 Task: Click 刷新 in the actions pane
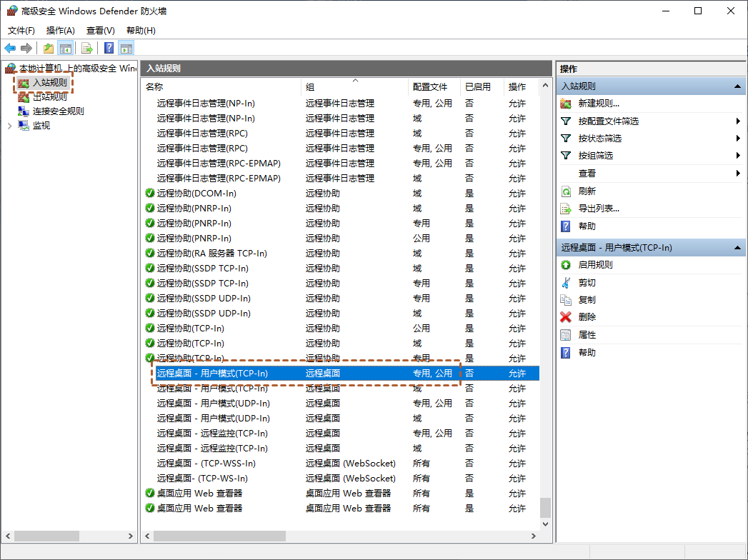tap(587, 191)
